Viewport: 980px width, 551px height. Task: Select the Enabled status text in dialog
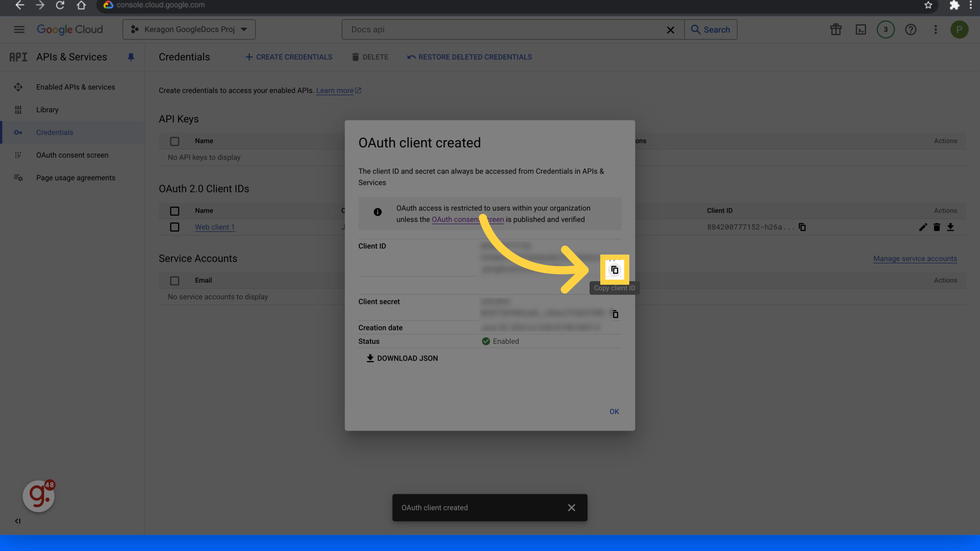coord(506,341)
